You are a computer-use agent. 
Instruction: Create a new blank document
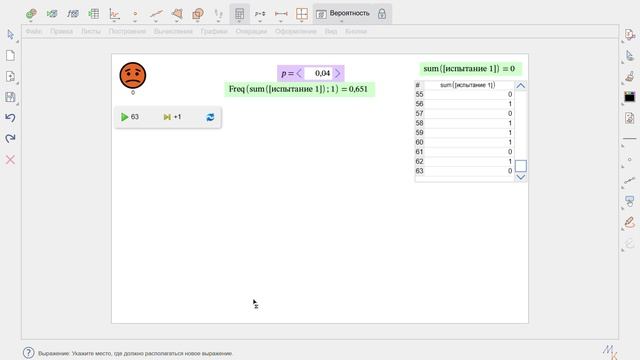[11, 56]
